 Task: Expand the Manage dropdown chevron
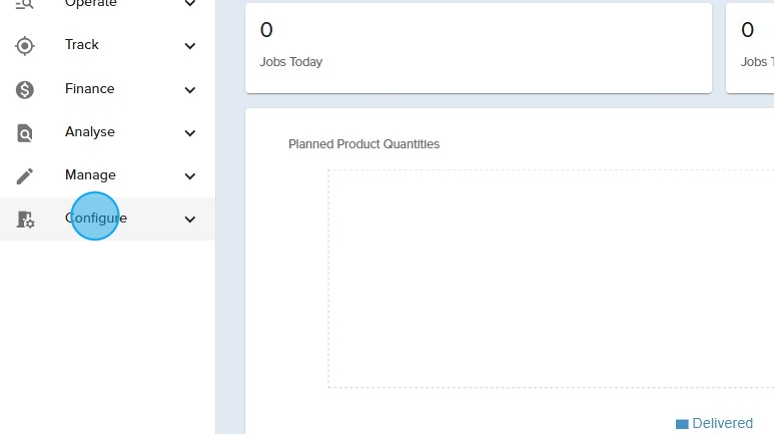point(190,177)
